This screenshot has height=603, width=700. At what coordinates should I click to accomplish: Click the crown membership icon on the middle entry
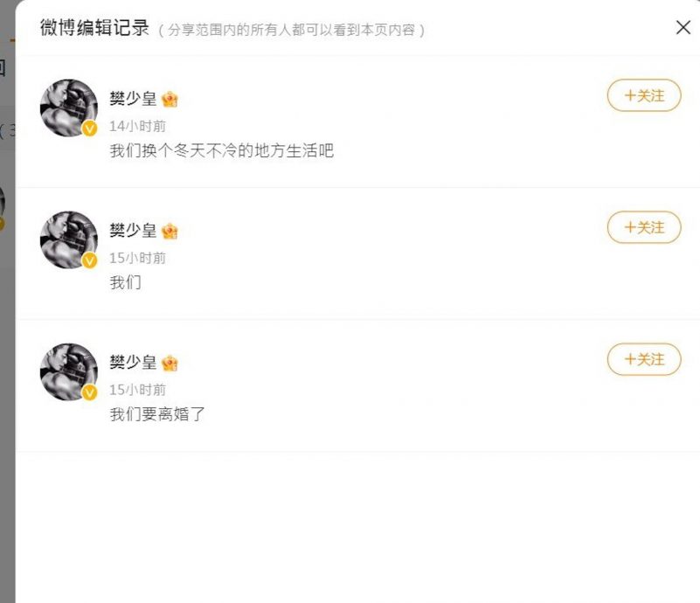(x=170, y=231)
